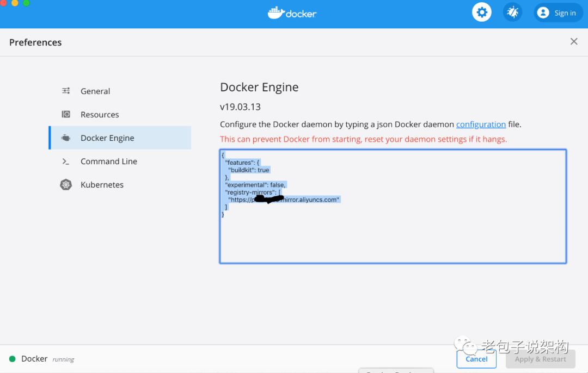Screen dimensions: 588x373
Task: Open the Command Line section
Action: coord(120,161)
